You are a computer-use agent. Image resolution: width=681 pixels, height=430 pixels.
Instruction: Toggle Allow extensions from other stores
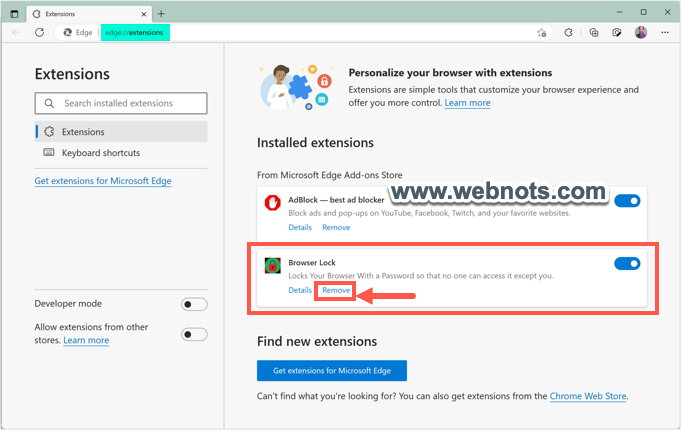tap(194, 334)
